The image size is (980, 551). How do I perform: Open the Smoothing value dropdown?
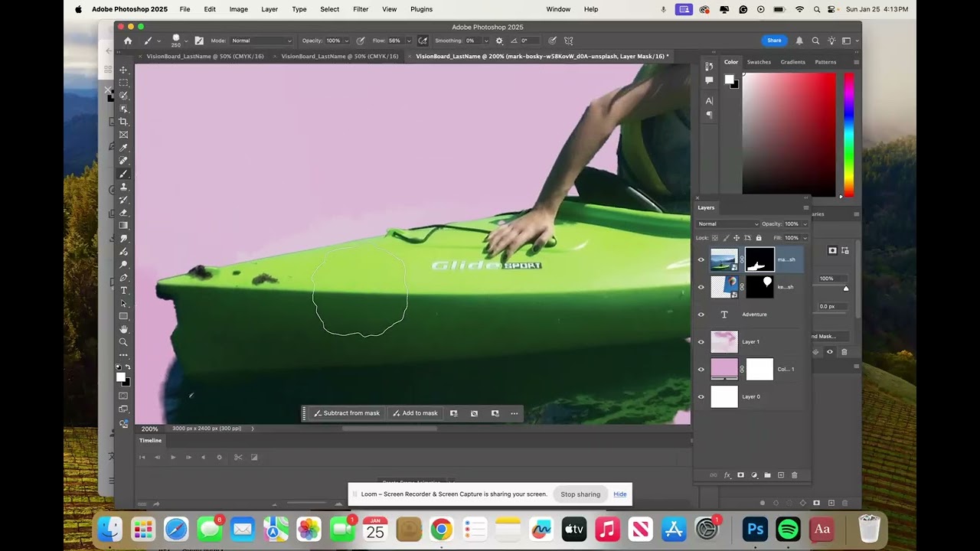(485, 41)
